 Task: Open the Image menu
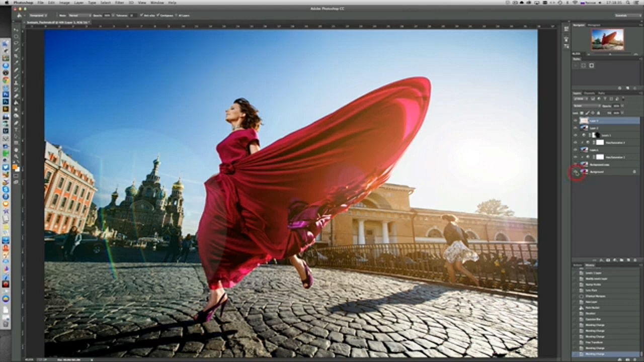pos(64,3)
